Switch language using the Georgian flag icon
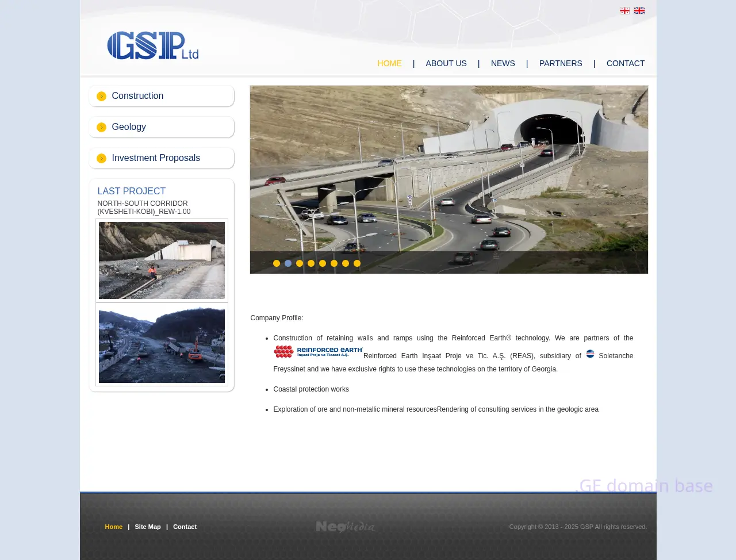This screenshot has height=560, width=736. 624,10
